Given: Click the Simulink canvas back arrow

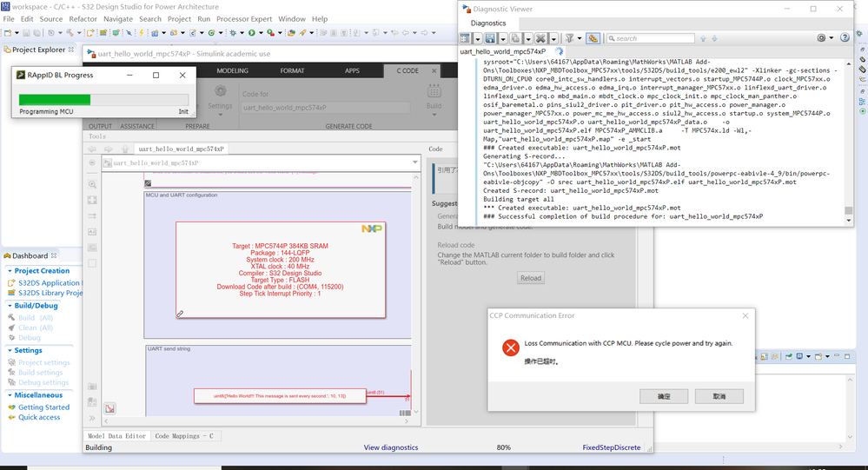Looking at the screenshot, I should click(92, 149).
